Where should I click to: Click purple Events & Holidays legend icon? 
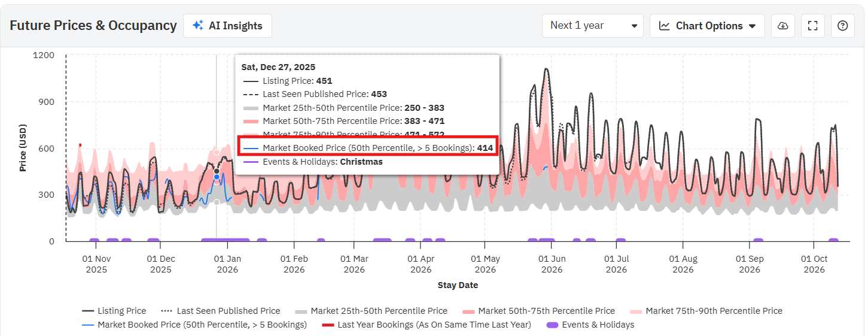click(x=552, y=325)
